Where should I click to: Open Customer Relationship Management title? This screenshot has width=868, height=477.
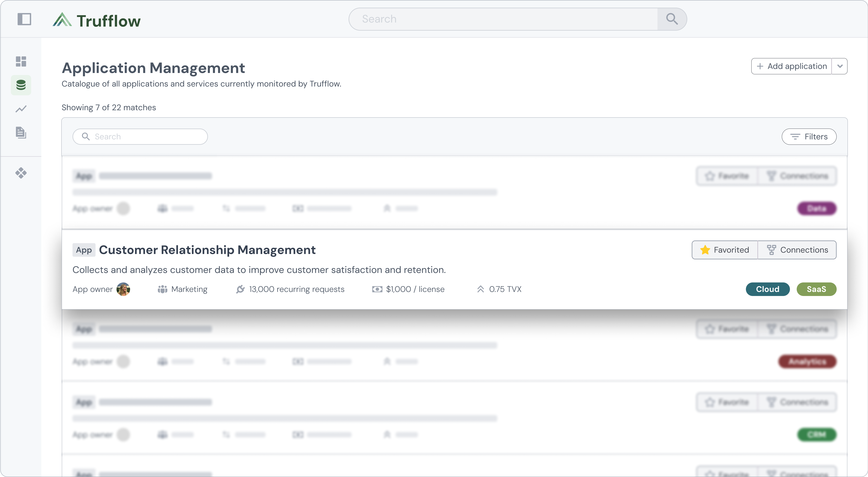coord(207,250)
